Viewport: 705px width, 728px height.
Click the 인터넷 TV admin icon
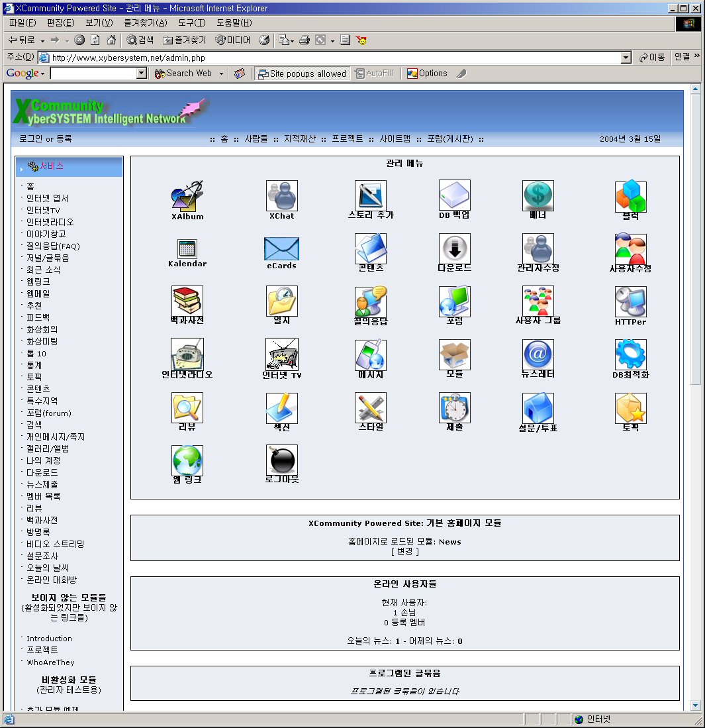pyautogui.click(x=281, y=354)
